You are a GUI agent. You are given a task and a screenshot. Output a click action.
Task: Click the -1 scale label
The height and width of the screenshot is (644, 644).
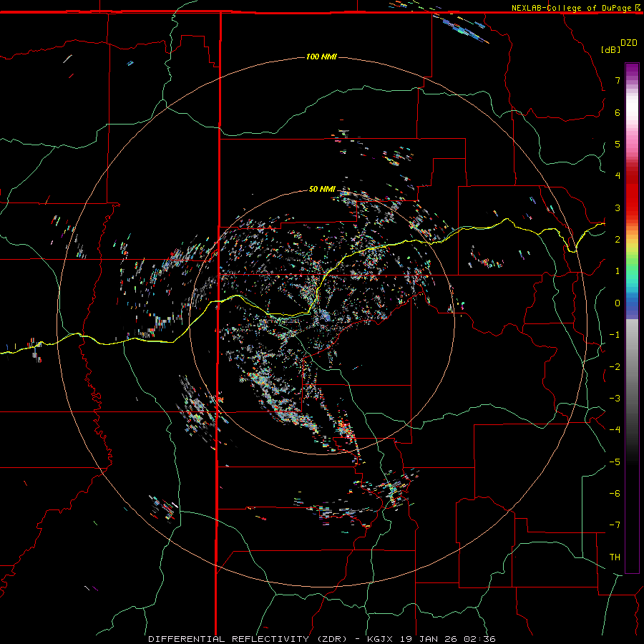[615, 335]
